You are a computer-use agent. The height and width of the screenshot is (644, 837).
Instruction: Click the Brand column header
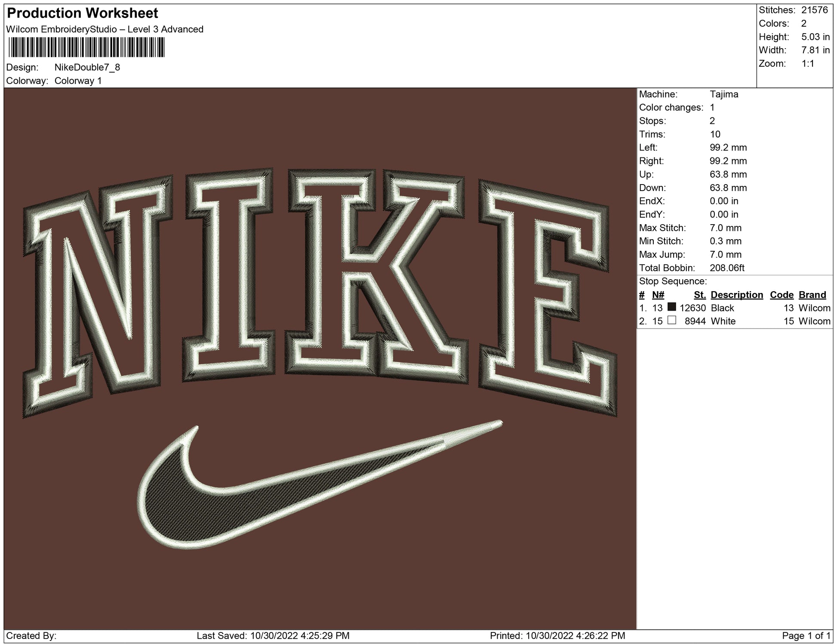[x=812, y=295]
